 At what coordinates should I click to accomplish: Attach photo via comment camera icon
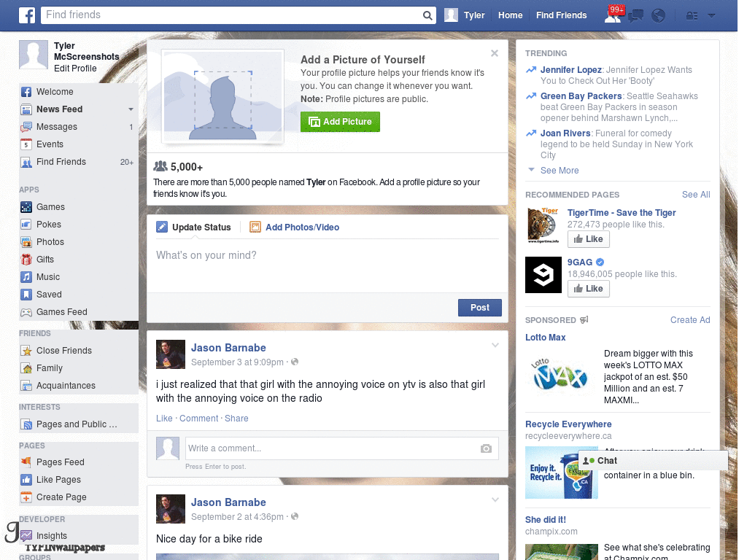click(486, 448)
